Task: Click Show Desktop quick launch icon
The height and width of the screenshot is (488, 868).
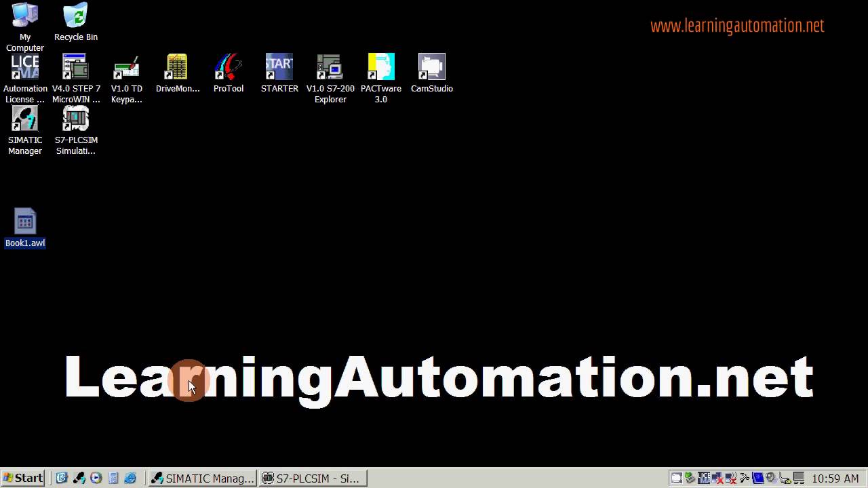Action: [62, 478]
